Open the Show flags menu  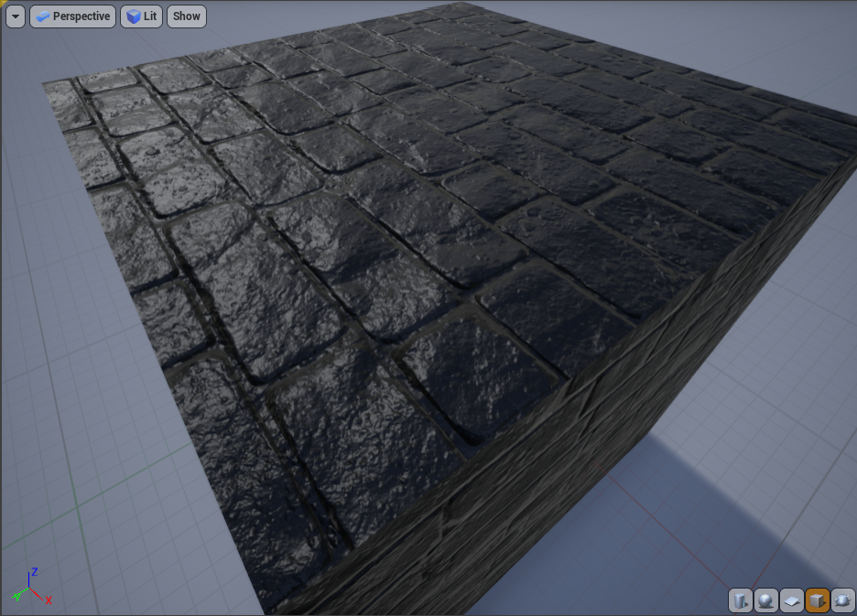(x=187, y=16)
